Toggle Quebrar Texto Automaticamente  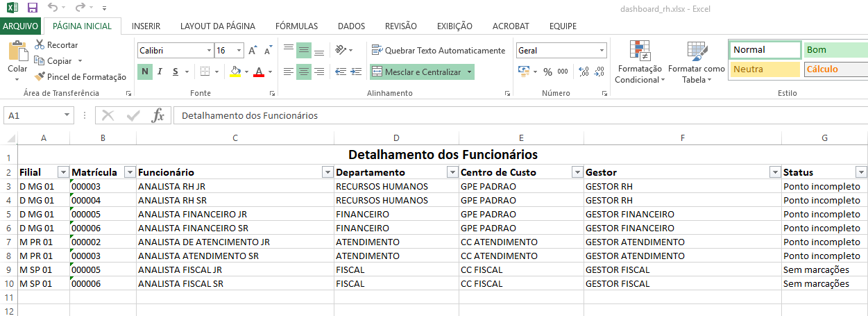pyautogui.click(x=439, y=51)
